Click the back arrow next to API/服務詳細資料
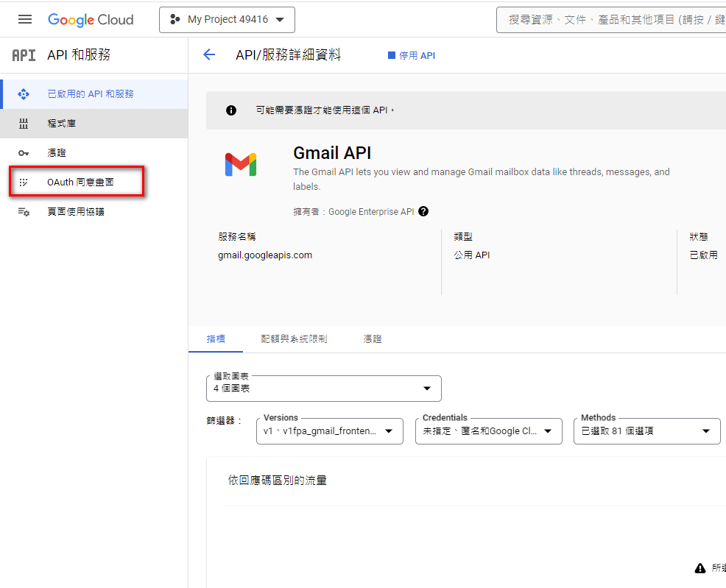The width and height of the screenshot is (726, 588). click(x=208, y=54)
